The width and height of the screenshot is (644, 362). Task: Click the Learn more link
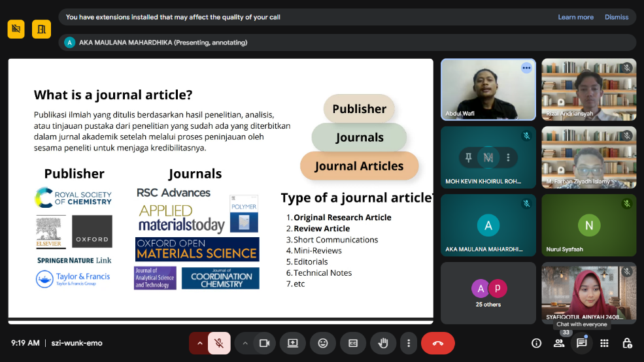click(575, 17)
